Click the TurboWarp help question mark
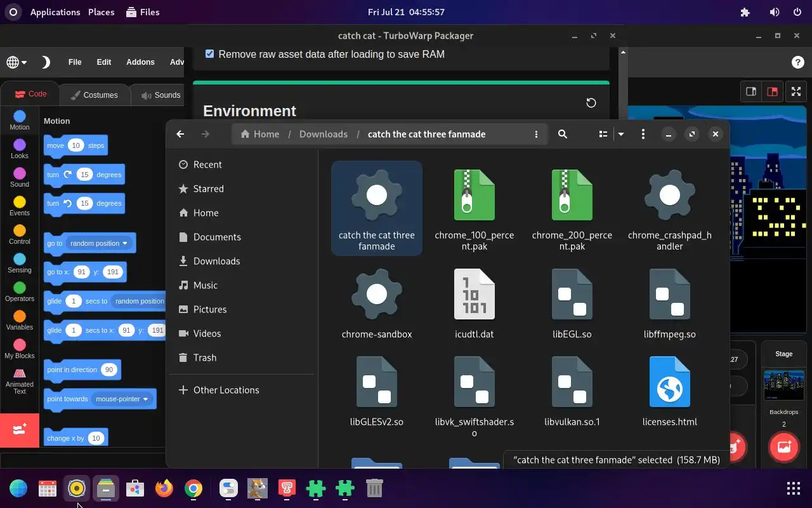812x508 pixels. pyautogui.click(x=798, y=62)
